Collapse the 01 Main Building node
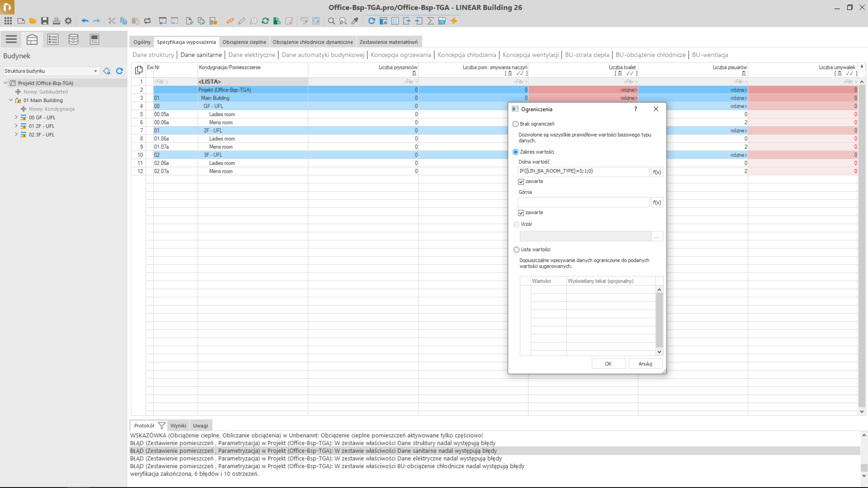The width and height of the screenshot is (868, 488). [11, 101]
